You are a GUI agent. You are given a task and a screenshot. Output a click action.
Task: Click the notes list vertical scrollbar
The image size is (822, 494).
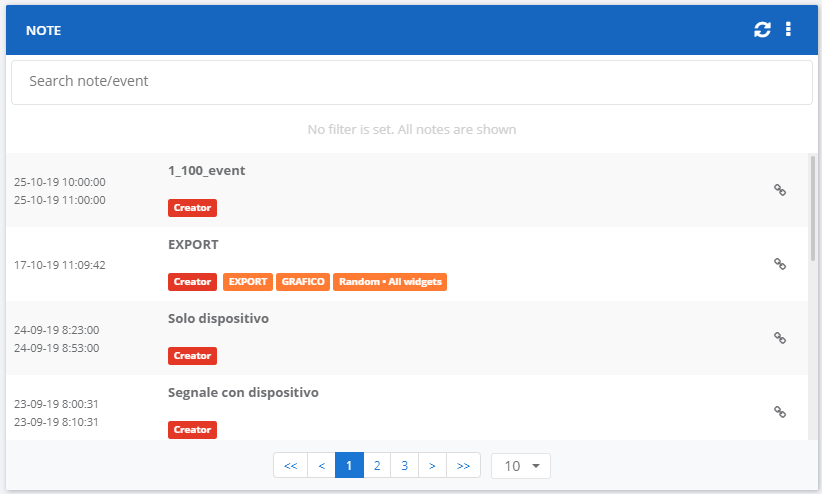click(813, 208)
